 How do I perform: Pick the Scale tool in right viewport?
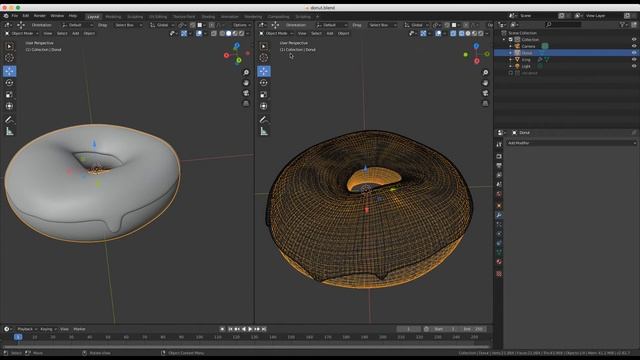[264, 95]
